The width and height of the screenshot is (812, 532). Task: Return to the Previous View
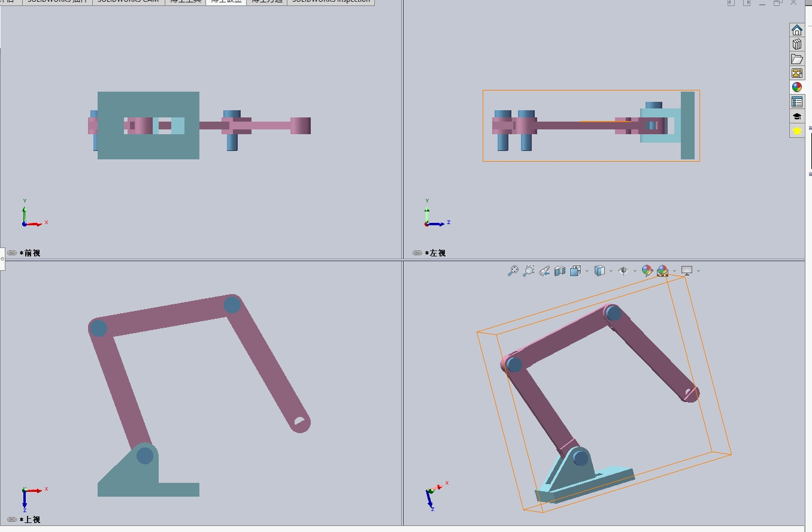(544, 271)
